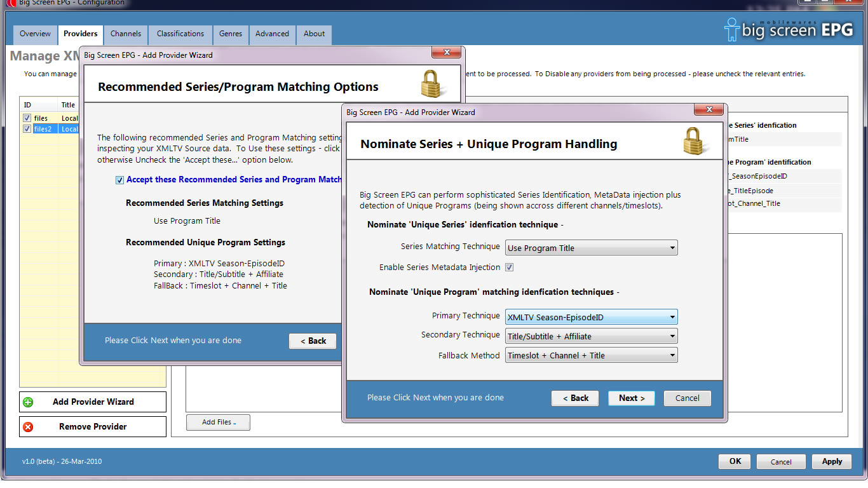Click the 'v1.0 (beta) - 26-Mar-2010' version text

tap(62, 462)
